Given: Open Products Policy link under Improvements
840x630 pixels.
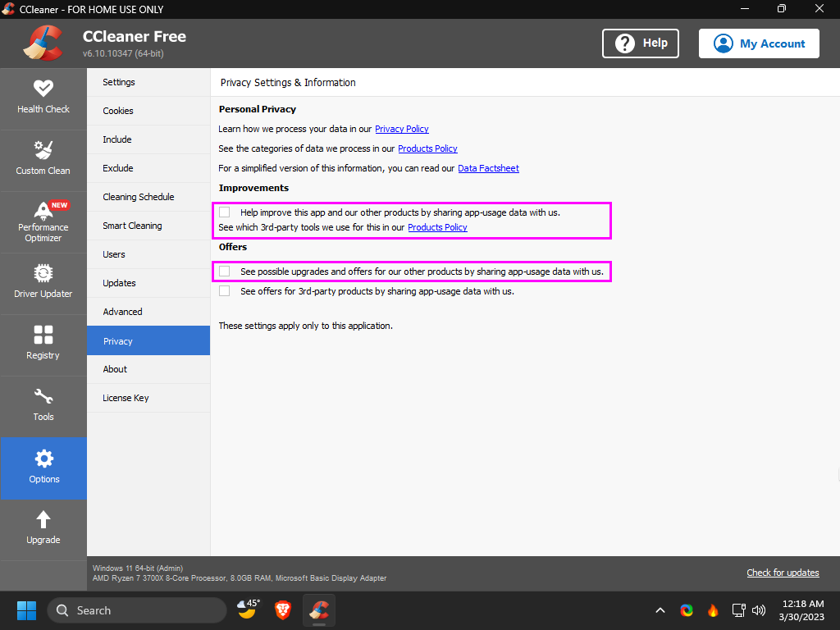Looking at the screenshot, I should coord(438,227).
